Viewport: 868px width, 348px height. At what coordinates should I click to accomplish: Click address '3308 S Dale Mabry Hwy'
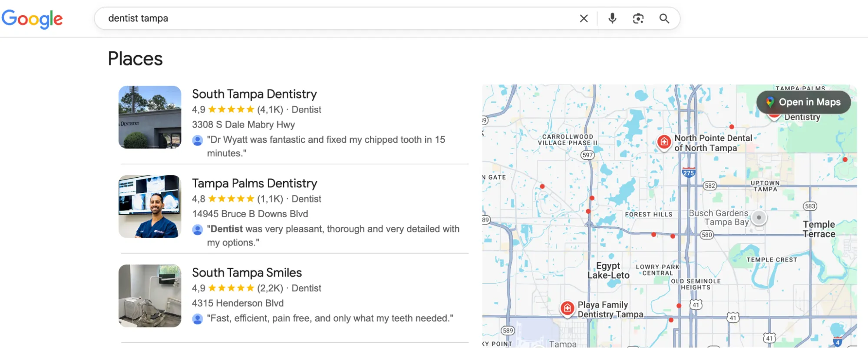click(244, 125)
